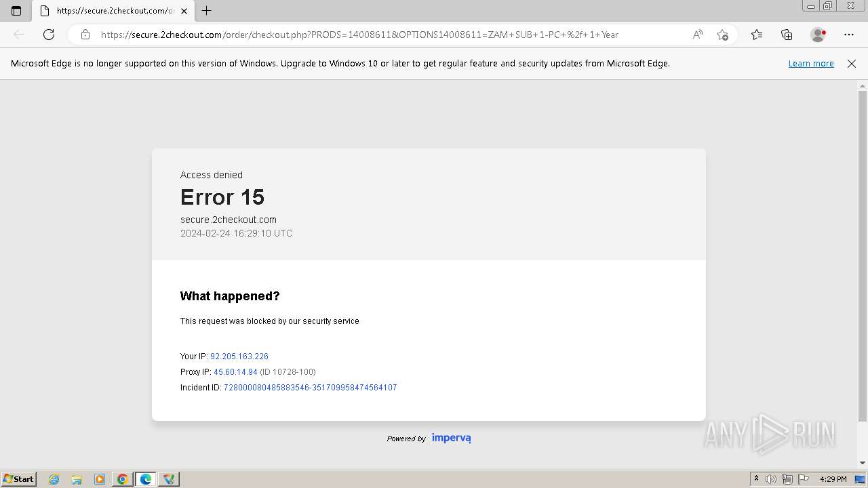The image size is (868, 488).
Task: Click the 4:29 PM system clock
Action: [833, 479]
